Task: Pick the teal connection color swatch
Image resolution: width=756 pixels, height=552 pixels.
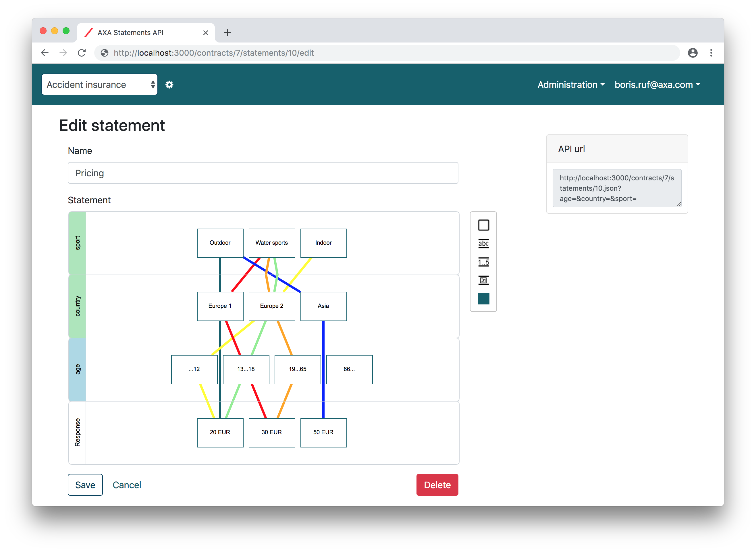Action: (483, 299)
